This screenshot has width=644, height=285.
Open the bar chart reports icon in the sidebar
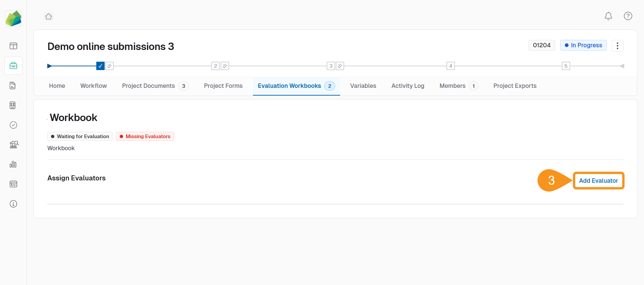(x=13, y=164)
